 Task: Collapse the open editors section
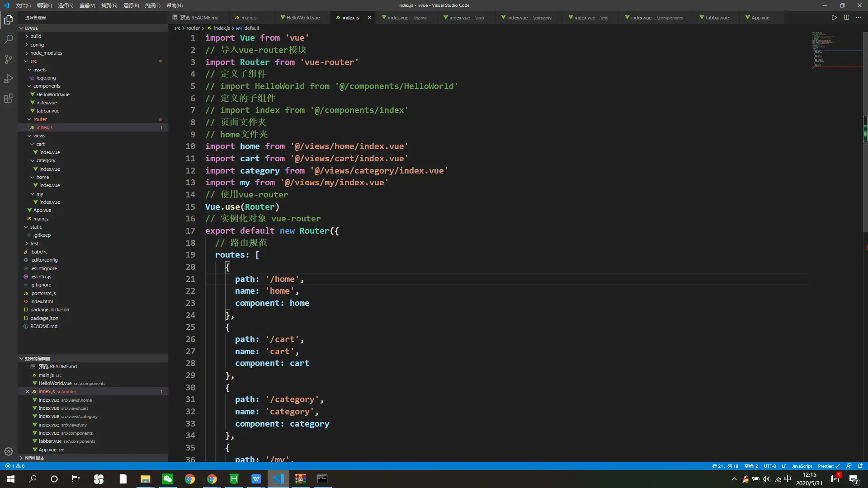point(37,358)
